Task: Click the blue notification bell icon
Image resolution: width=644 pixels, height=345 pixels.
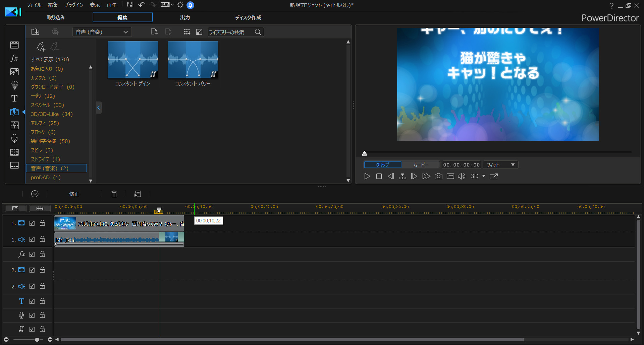Action: click(x=190, y=5)
